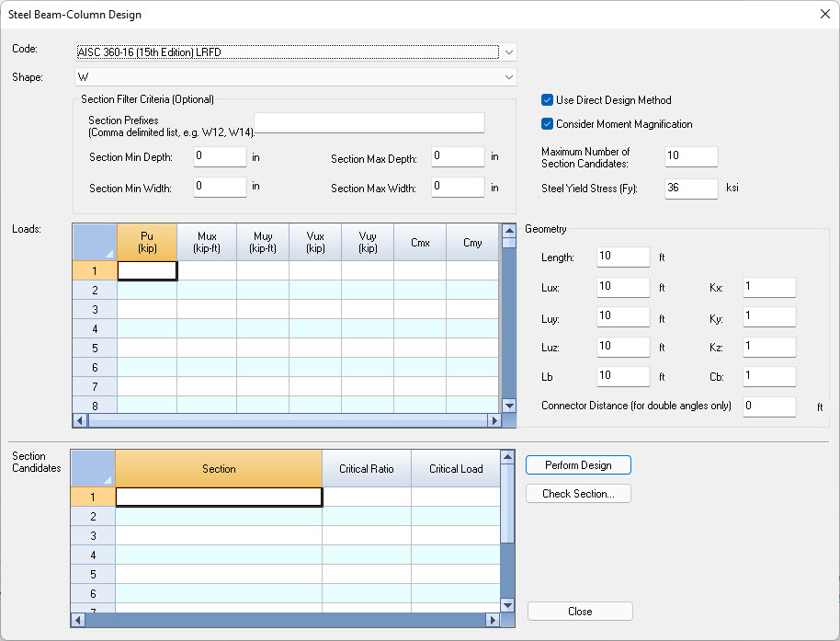Click the Section Max Depth field

coord(458,156)
